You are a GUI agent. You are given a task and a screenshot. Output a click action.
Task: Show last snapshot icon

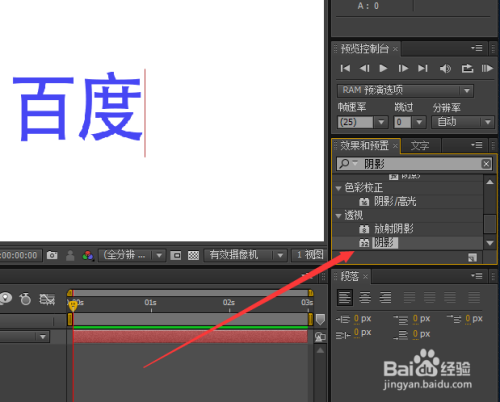(x=70, y=255)
